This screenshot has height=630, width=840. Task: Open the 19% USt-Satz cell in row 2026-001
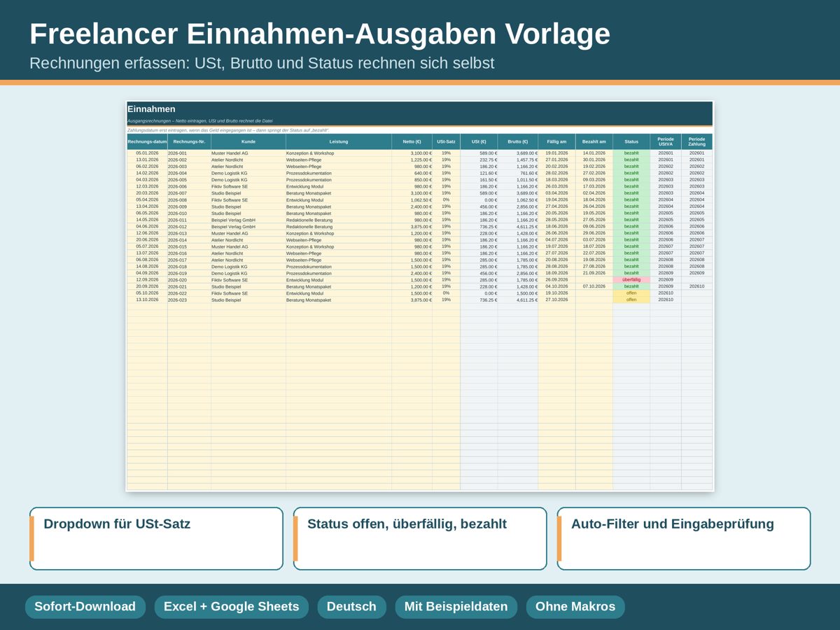pyautogui.click(x=447, y=153)
